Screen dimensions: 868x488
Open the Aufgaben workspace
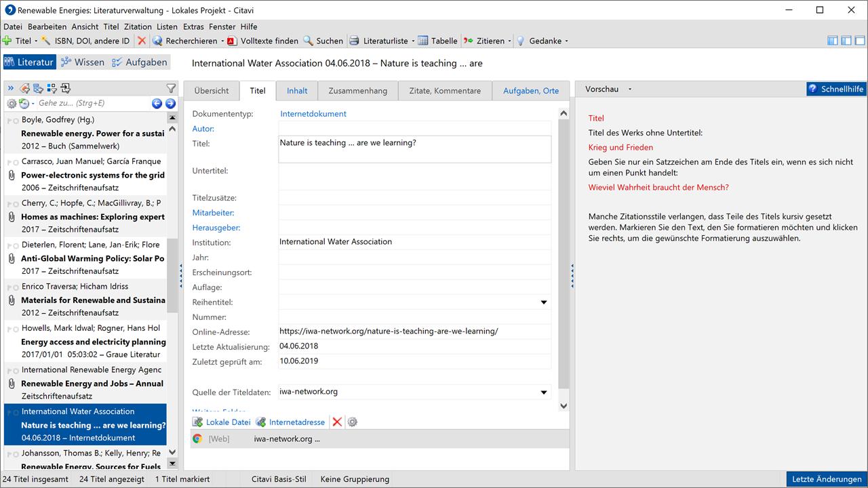139,62
